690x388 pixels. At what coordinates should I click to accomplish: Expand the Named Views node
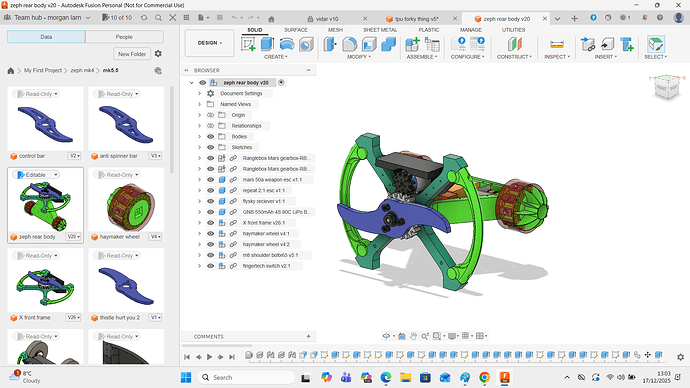point(199,104)
